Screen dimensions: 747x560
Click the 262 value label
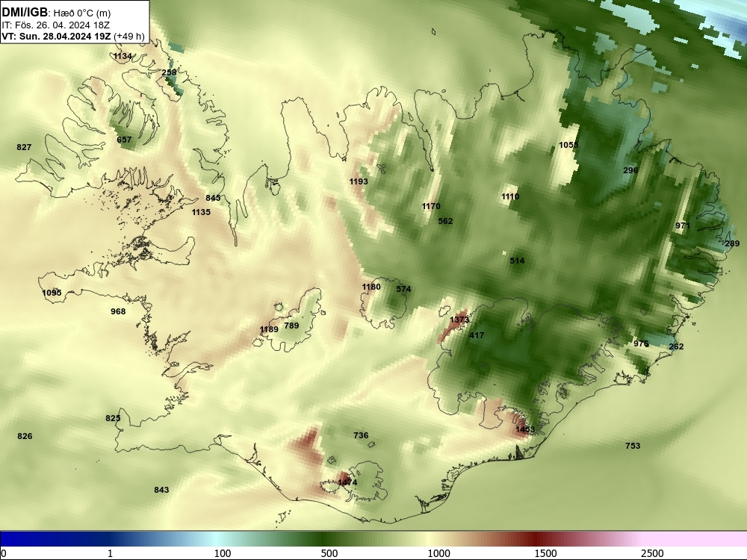point(676,346)
